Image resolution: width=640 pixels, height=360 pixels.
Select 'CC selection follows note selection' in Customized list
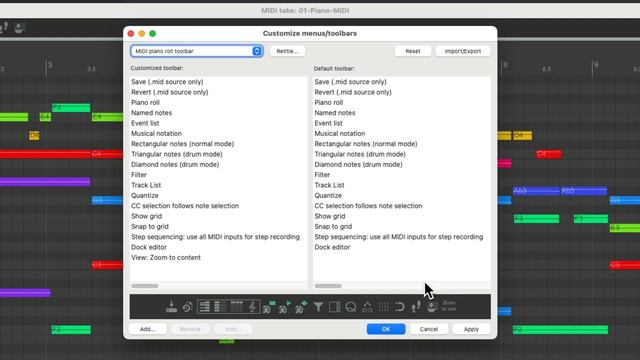pos(185,206)
